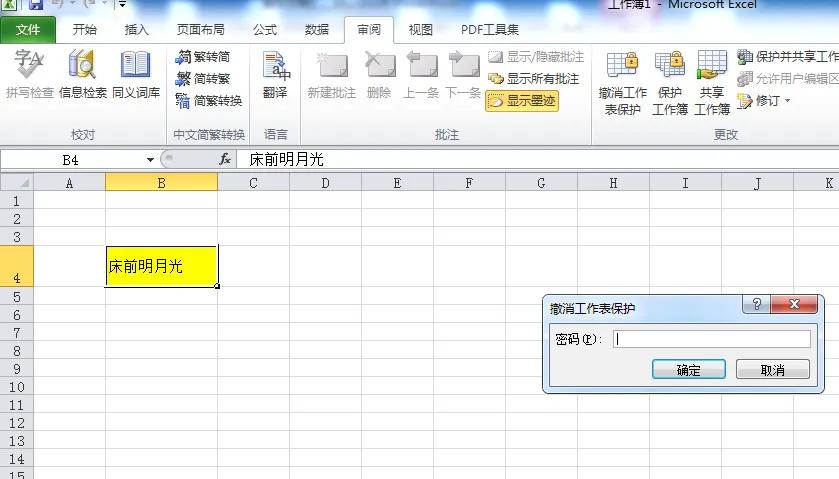The height and width of the screenshot is (479, 839).
Task: Click the dialog help question mark button
Action: (x=757, y=304)
